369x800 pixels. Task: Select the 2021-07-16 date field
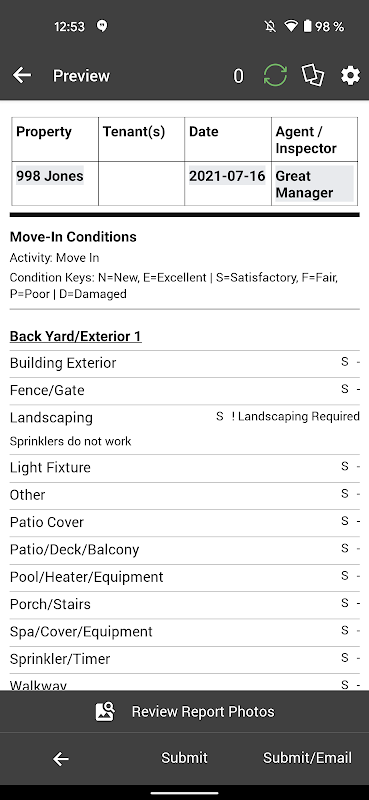[227, 176]
